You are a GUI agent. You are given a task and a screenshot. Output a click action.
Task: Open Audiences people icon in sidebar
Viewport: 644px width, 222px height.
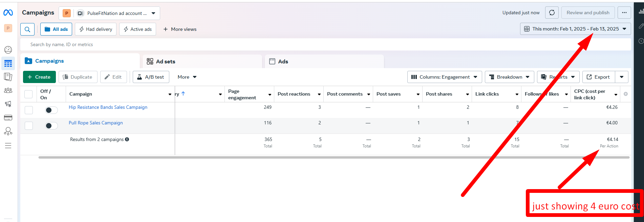pos(8,90)
